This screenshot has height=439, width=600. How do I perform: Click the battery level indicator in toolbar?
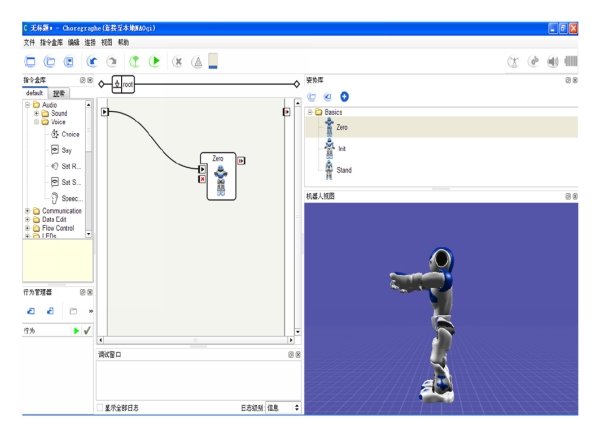tap(212, 61)
